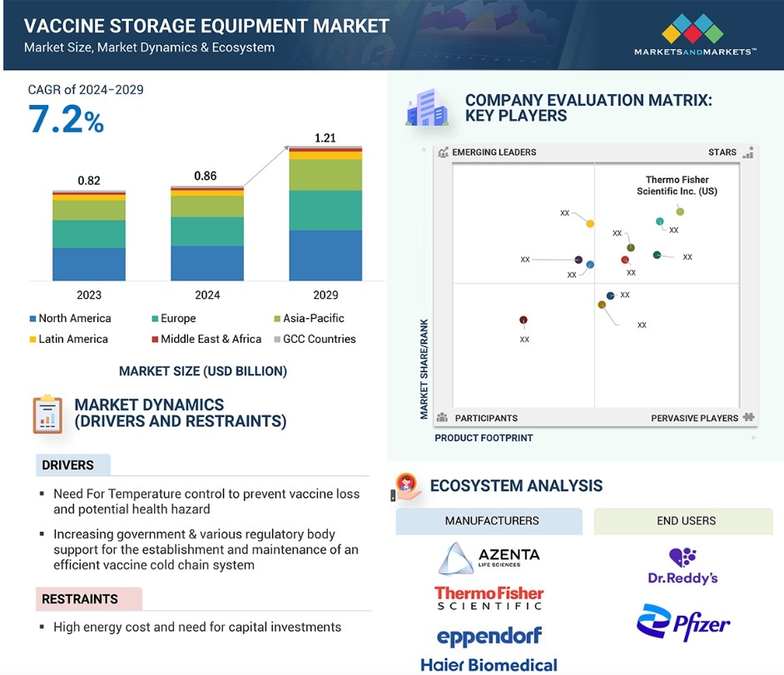Click the Stars quadrant icon
The width and height of the screenshot is (784, 675).
point(748,152)
